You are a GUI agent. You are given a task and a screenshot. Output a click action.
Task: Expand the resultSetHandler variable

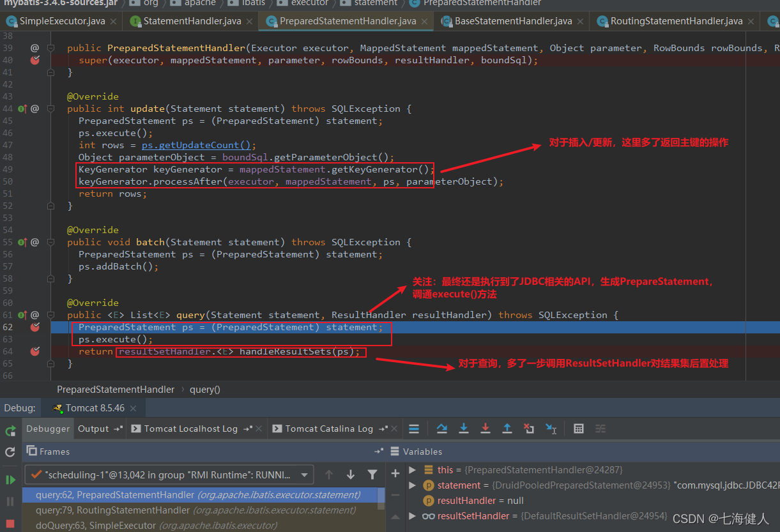pyautogui.click(x=413, y=515)
